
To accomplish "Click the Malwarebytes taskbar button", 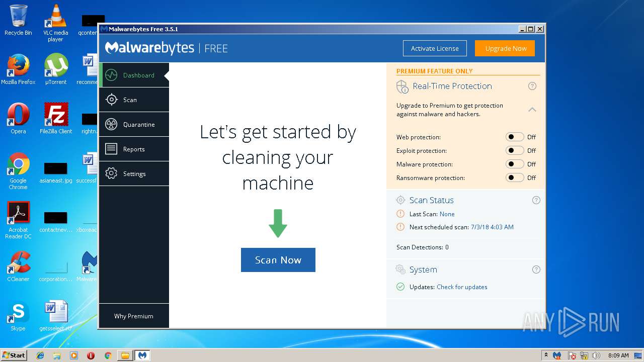I will [142, 355].
